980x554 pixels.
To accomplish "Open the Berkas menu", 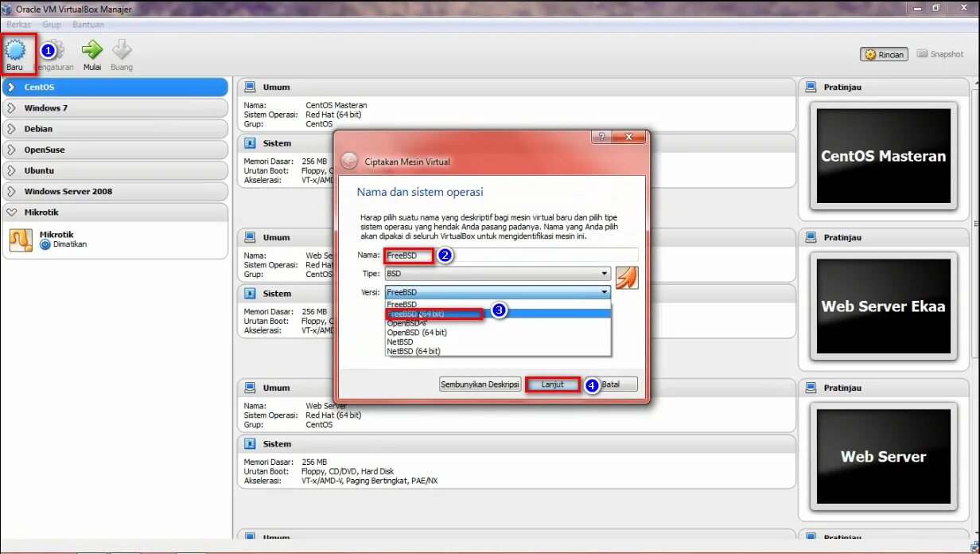I will pos(19,25).
